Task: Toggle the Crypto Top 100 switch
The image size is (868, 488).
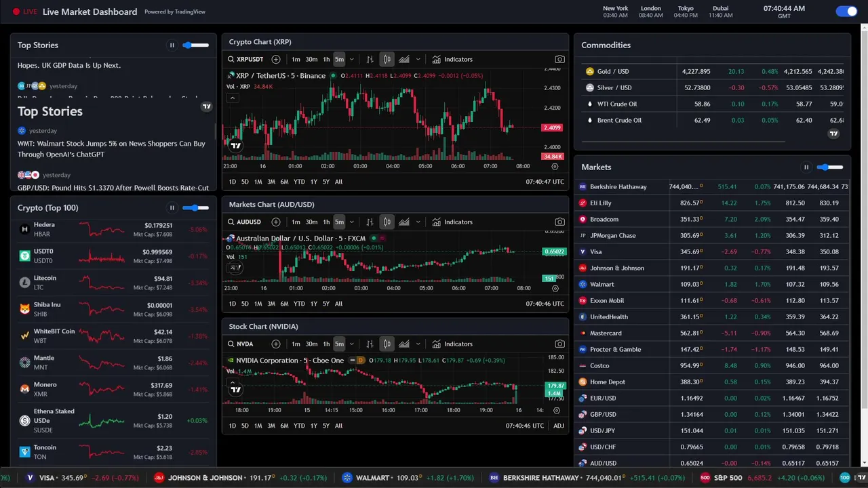Action: tap(196, 208)
